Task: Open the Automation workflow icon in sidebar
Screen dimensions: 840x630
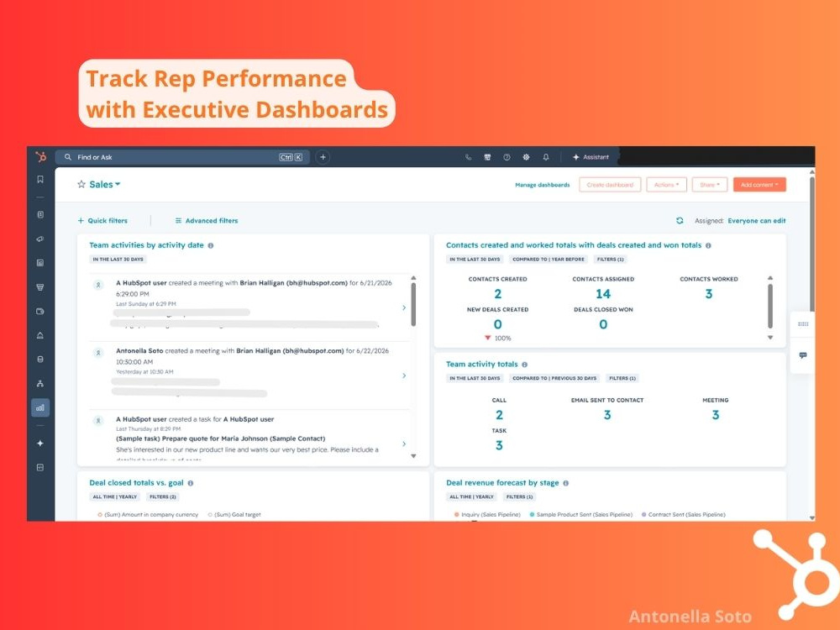Action: pos(40,384)
